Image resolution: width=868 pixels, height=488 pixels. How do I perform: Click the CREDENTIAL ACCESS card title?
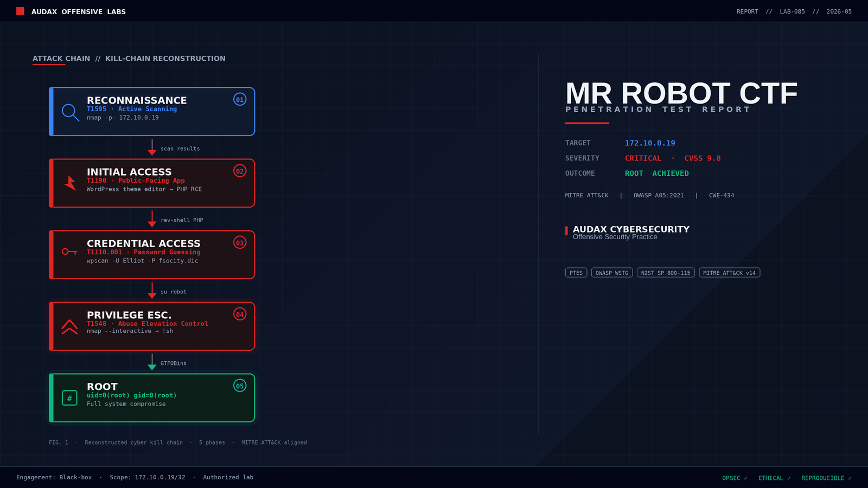(x=144, y=243)
